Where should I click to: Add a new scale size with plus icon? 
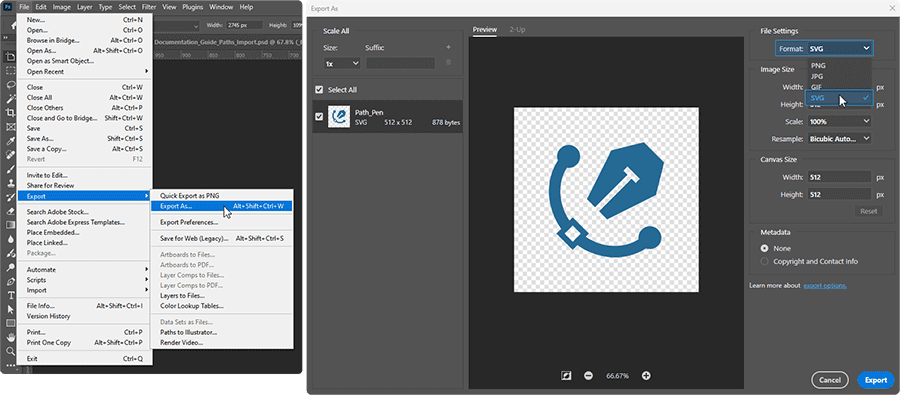448,47
